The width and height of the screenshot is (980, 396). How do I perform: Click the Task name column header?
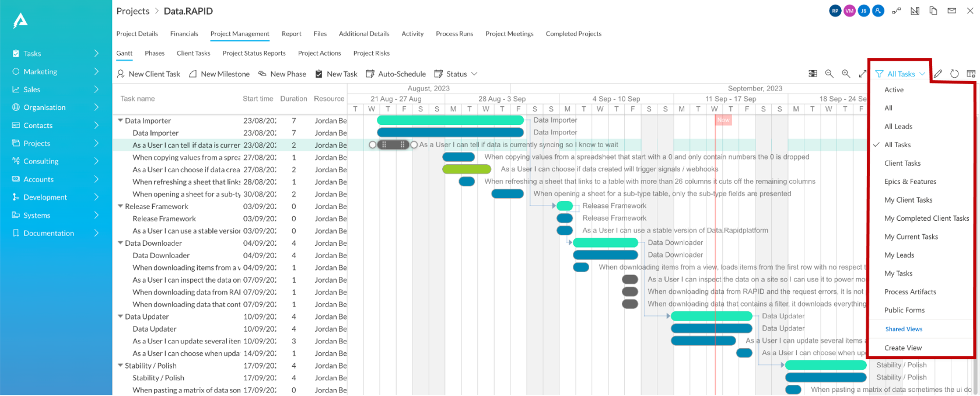tap(138, 99)
